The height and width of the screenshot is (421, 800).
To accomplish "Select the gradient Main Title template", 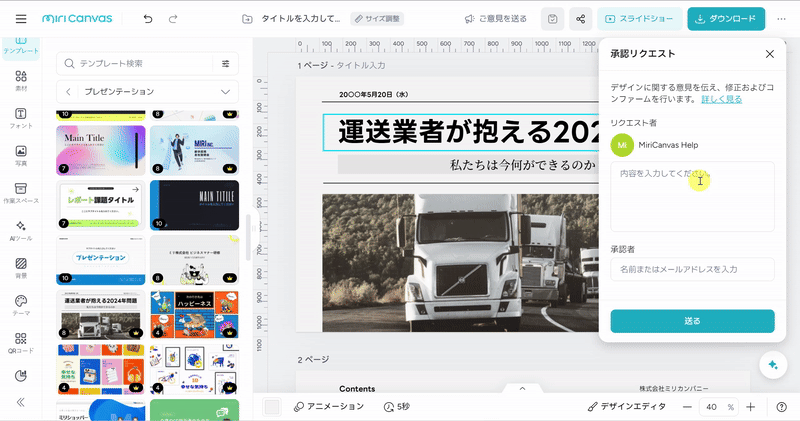I will pyautogui.click(x=101, y=151).
